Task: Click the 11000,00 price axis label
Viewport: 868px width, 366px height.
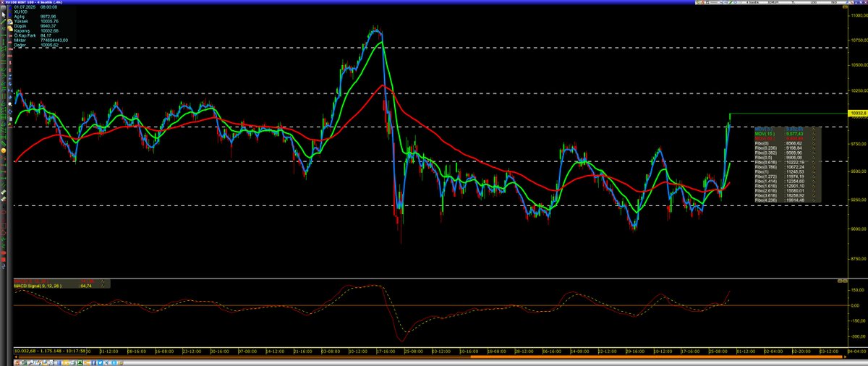Action: tap(859, 15)
